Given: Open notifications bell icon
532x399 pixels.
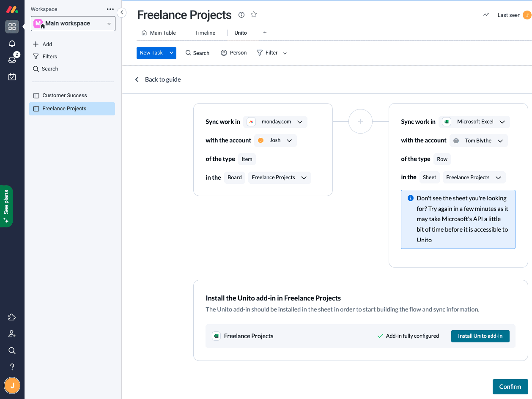Looking at the screenshot, I should point(12,44).
